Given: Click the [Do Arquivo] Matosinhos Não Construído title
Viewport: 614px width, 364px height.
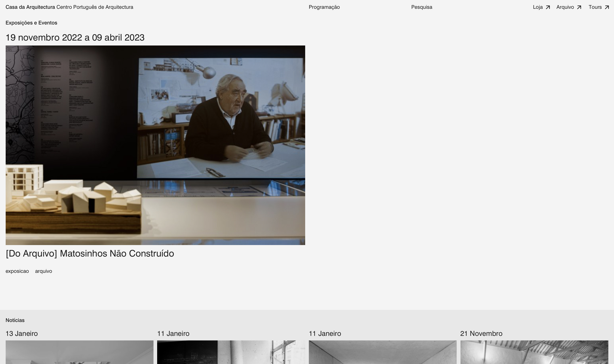Looking at the screenshot, I should tap(90, 253).
